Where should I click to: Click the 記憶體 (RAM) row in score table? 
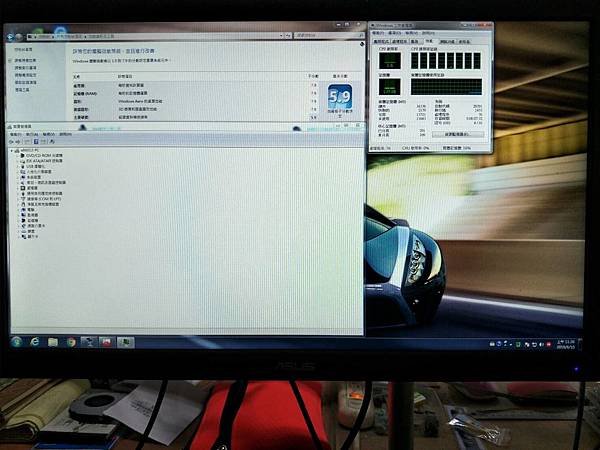point(196,93)
